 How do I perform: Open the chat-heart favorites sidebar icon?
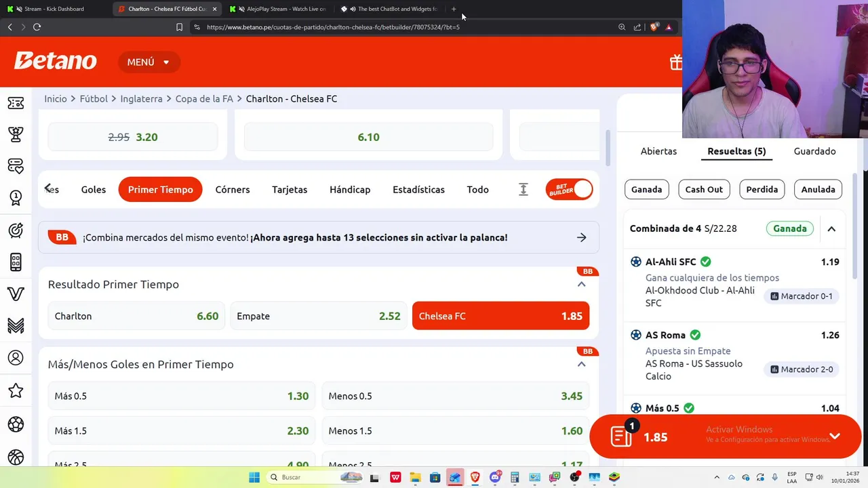pyautogui.click(x=16, y=166)
